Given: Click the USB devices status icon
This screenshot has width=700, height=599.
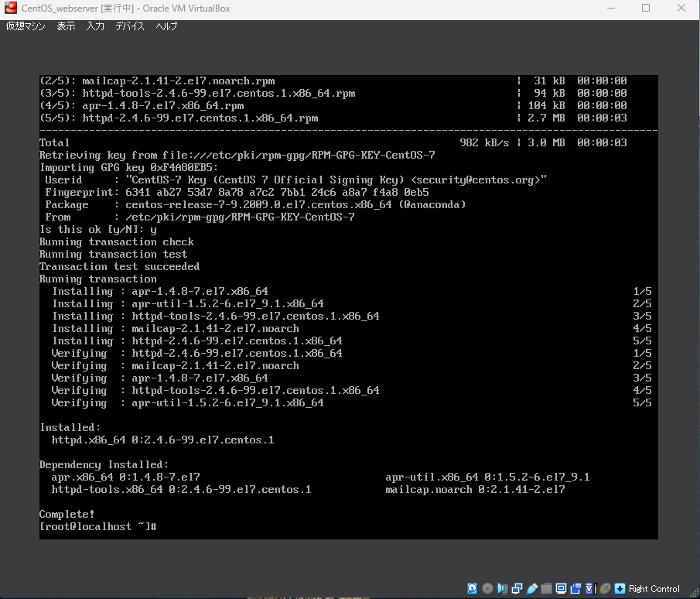Looking at the screenshot, I should (x=531, y=588).
